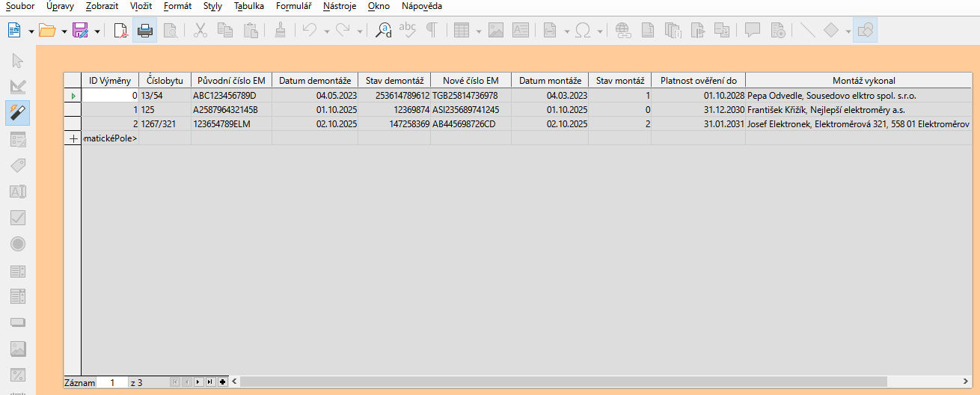Select the arrow Select tool in sidebar
The image size is (980, 395).
click(x=18, y=61)
